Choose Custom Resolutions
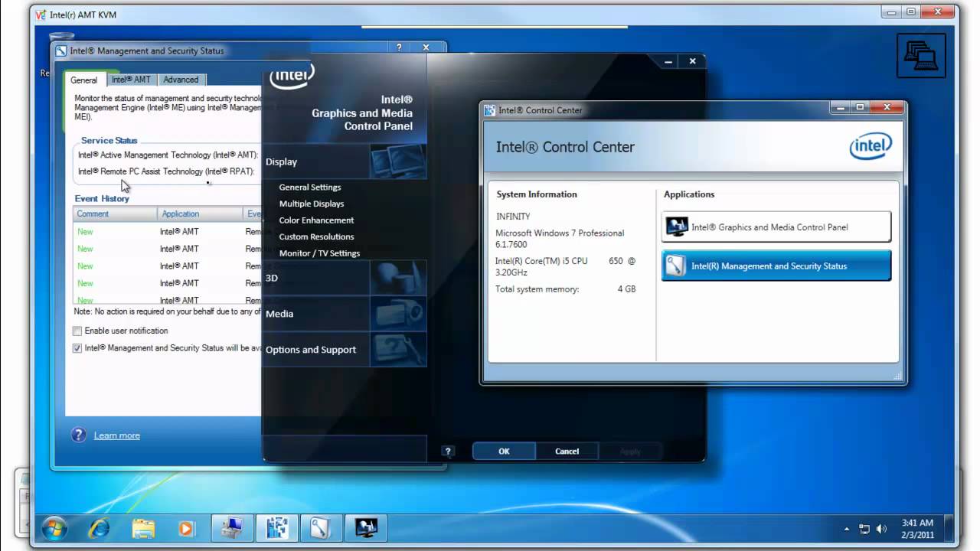 tap(316, 236)
